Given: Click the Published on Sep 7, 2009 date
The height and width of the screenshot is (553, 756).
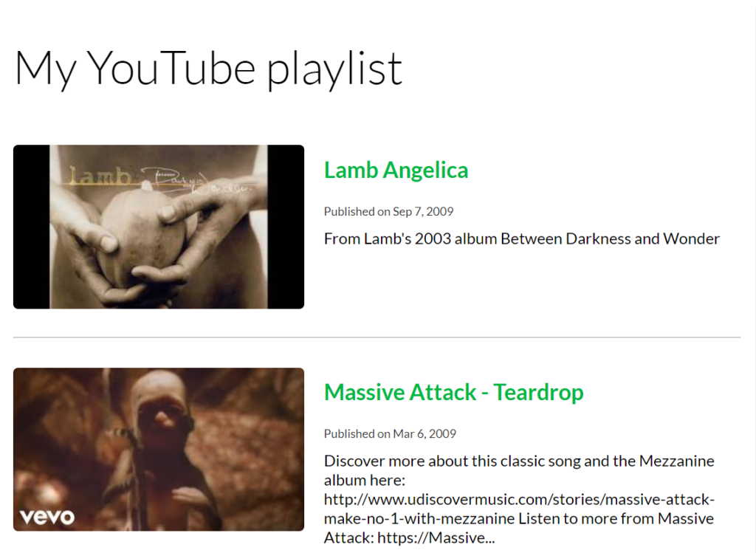Looking at the screenshot, I should 388,212.
